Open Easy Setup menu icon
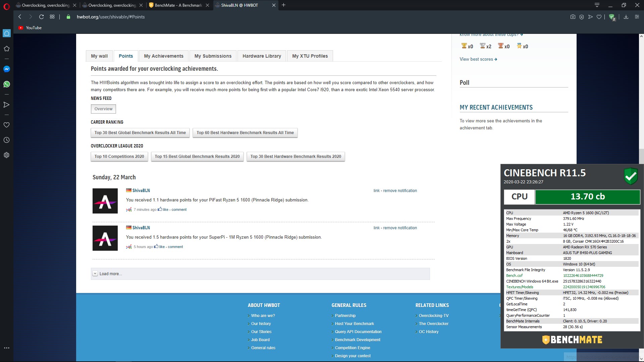 pyautogui.click(x=637, y=17)
